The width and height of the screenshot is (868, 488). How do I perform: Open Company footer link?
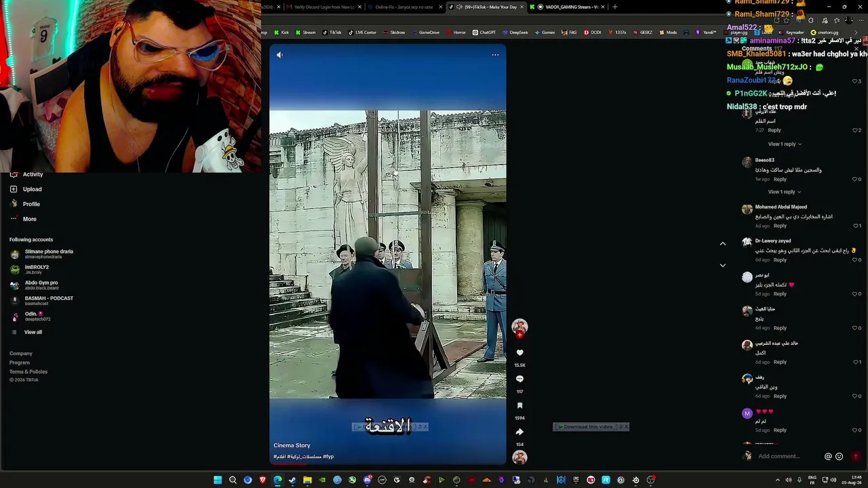click(21, 353)
